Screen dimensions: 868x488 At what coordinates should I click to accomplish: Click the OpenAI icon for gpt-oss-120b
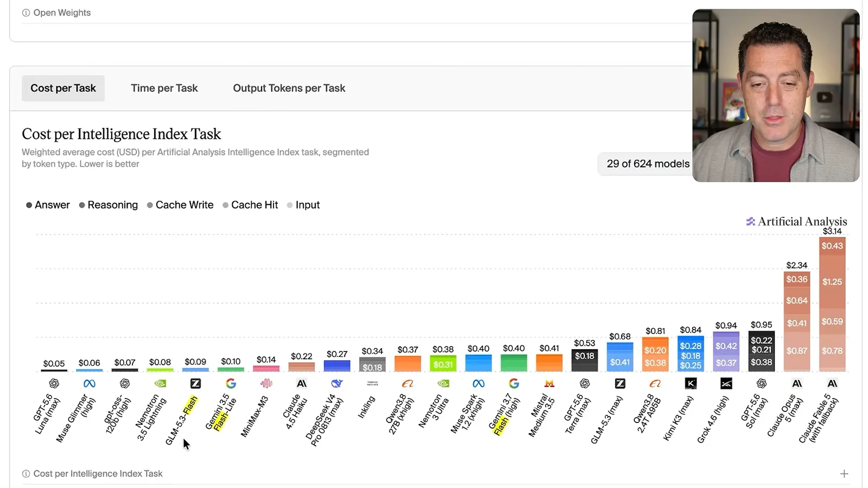pyautogui.click(x=125, y=383)
